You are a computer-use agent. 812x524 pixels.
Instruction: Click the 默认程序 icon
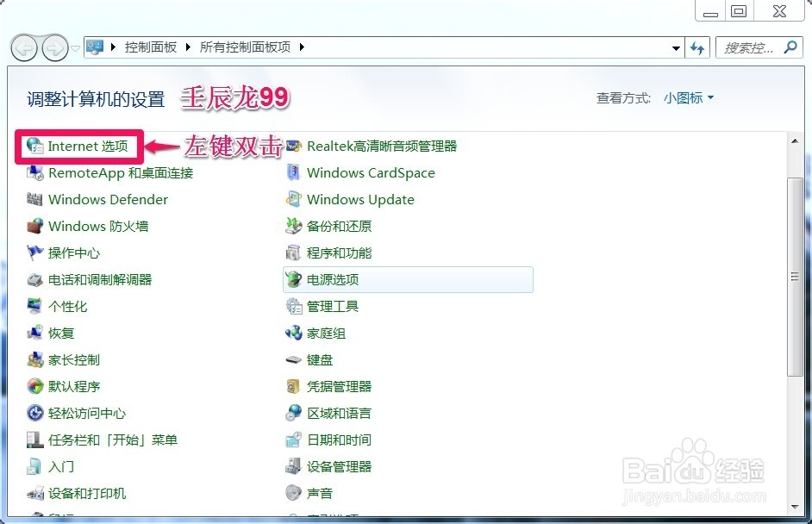[34, 386]
